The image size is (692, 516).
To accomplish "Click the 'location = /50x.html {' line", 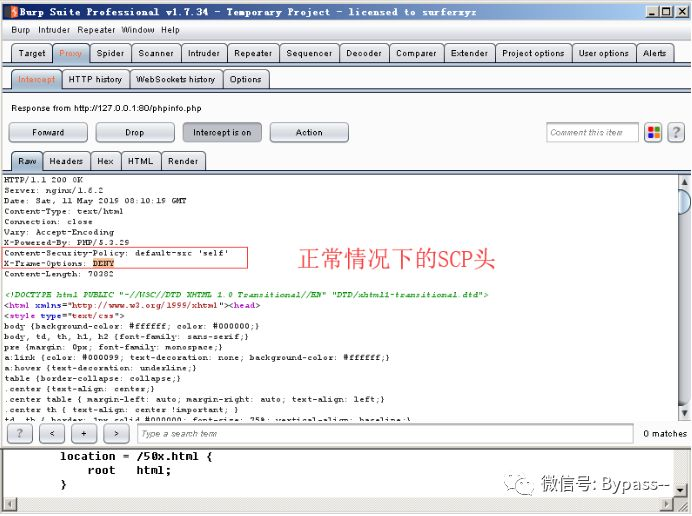I will (136, 456).
